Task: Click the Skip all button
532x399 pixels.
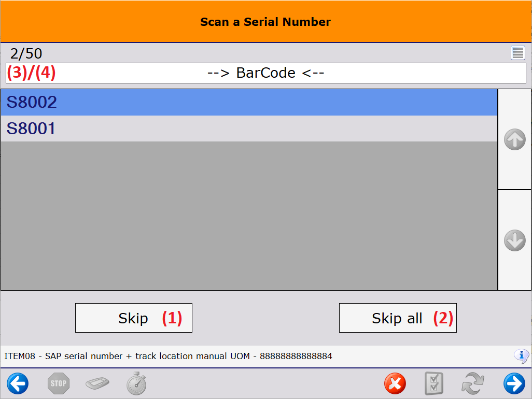Action: 398,318
